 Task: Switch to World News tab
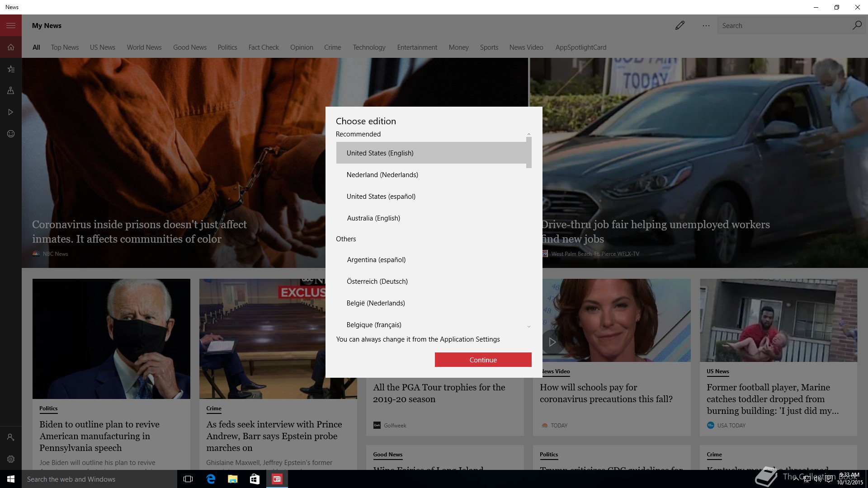click(144, 47)
